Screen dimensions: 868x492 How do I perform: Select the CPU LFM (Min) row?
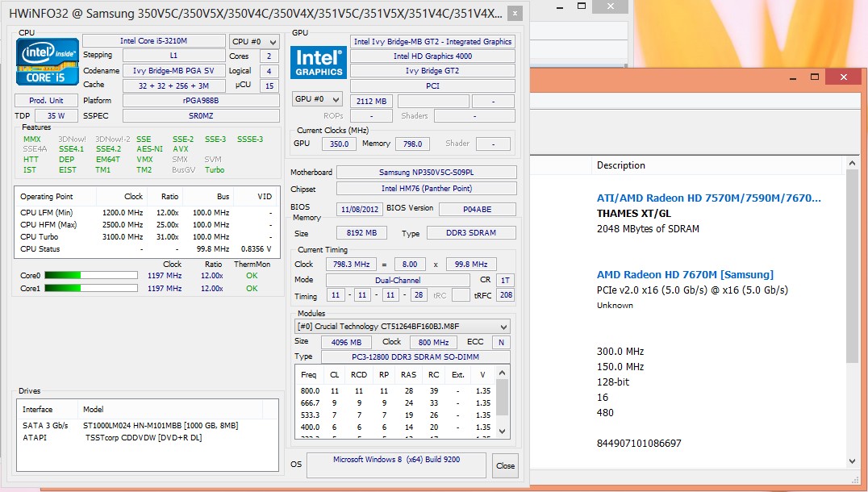click(147, 212)
